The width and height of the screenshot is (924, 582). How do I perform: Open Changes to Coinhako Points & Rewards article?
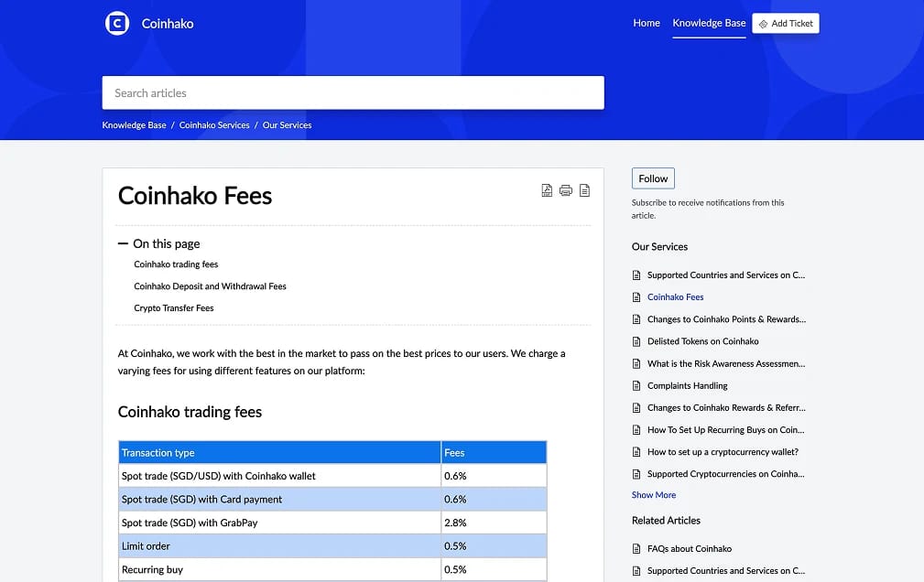726,319
